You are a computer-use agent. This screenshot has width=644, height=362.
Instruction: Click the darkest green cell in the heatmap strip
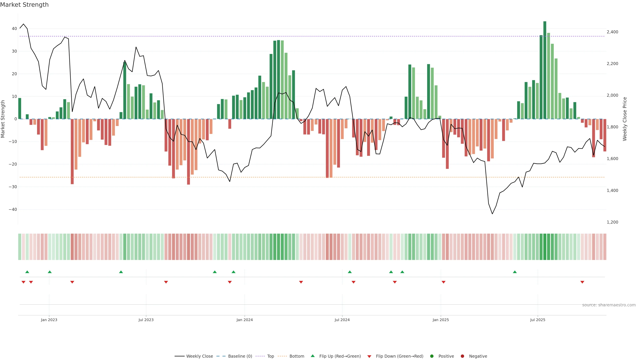coord(545,247)
